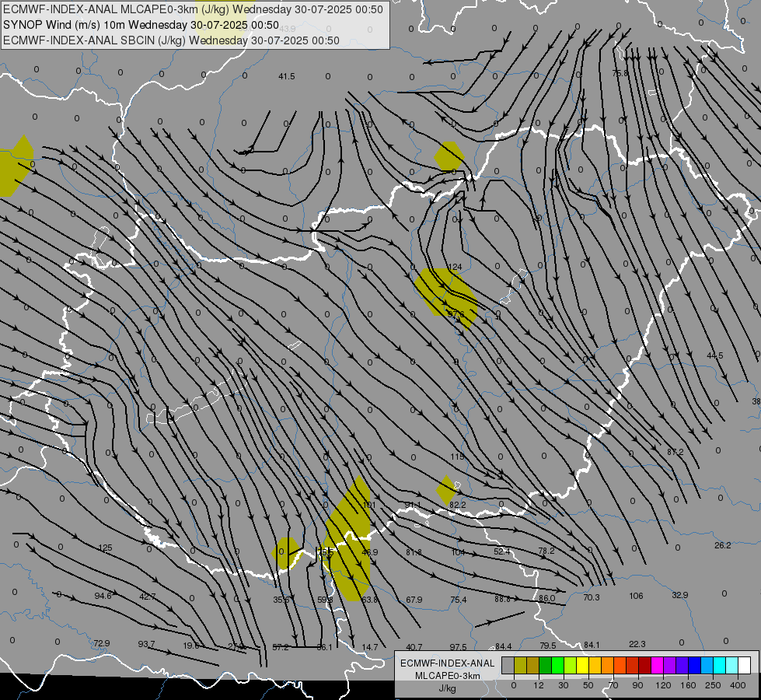Select the bright cyan legend swatch
The image size is (761, 700).
tap(720, 665)
